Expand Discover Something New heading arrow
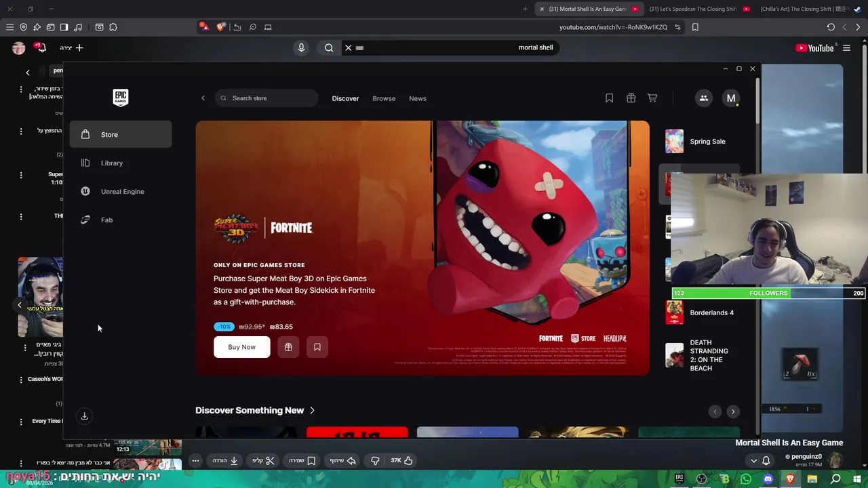The height and width of the screenshot is (488, 868). [312, 410]
